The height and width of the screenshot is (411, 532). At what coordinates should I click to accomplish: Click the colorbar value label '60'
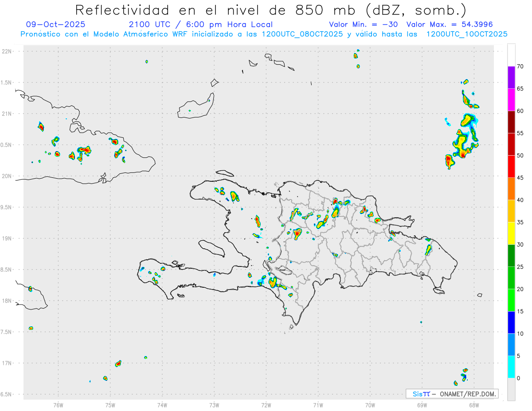coord(520,111)
